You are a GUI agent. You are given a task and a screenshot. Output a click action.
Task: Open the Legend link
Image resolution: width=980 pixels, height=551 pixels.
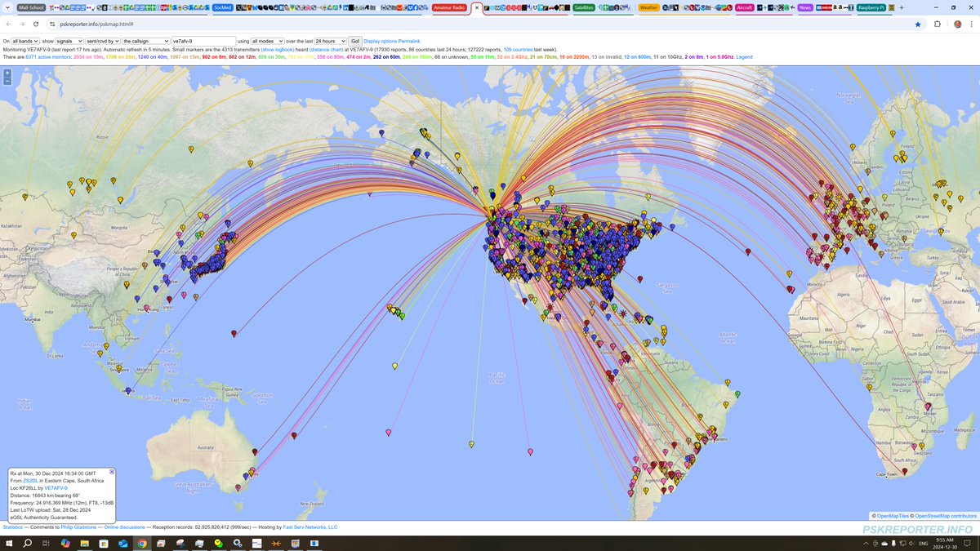744,57
